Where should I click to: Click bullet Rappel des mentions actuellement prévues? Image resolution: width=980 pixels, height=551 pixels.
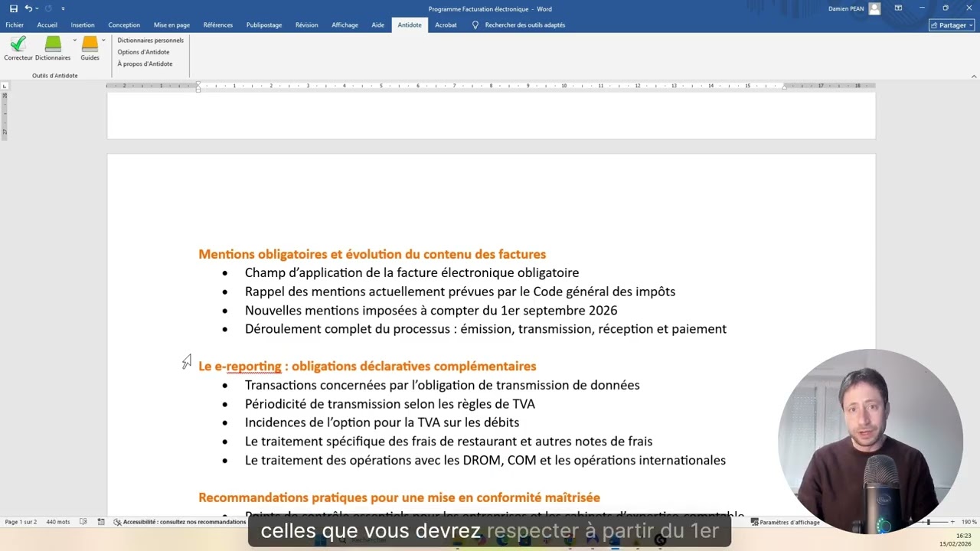coord(460,292)
